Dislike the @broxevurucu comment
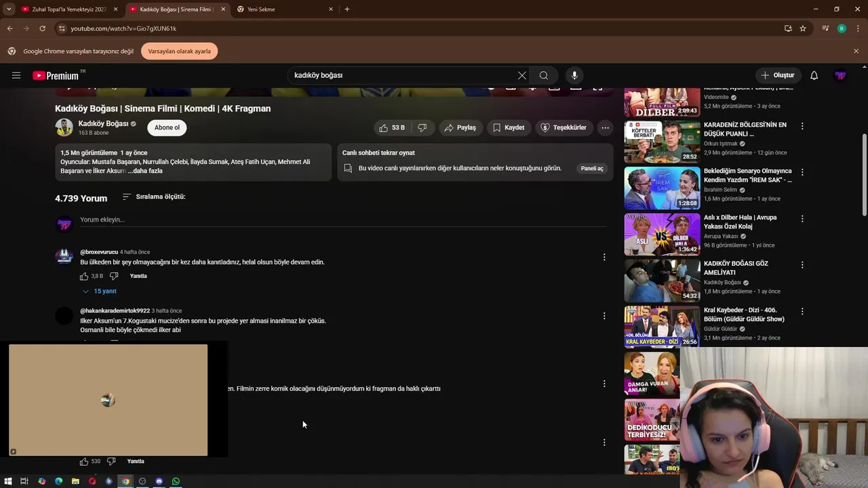This screenshot has height=488, width=868. 114,276
